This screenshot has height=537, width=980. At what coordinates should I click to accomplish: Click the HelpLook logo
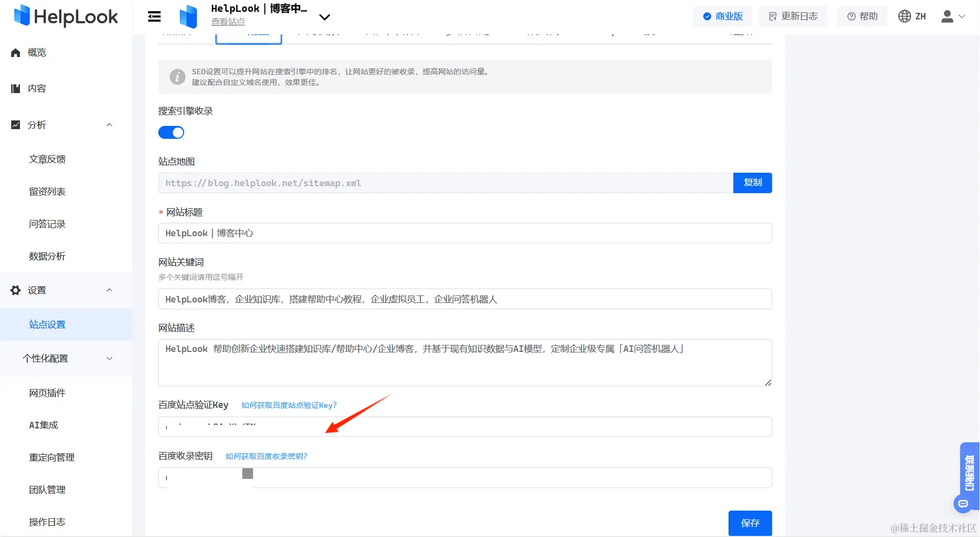pos(66,16)
